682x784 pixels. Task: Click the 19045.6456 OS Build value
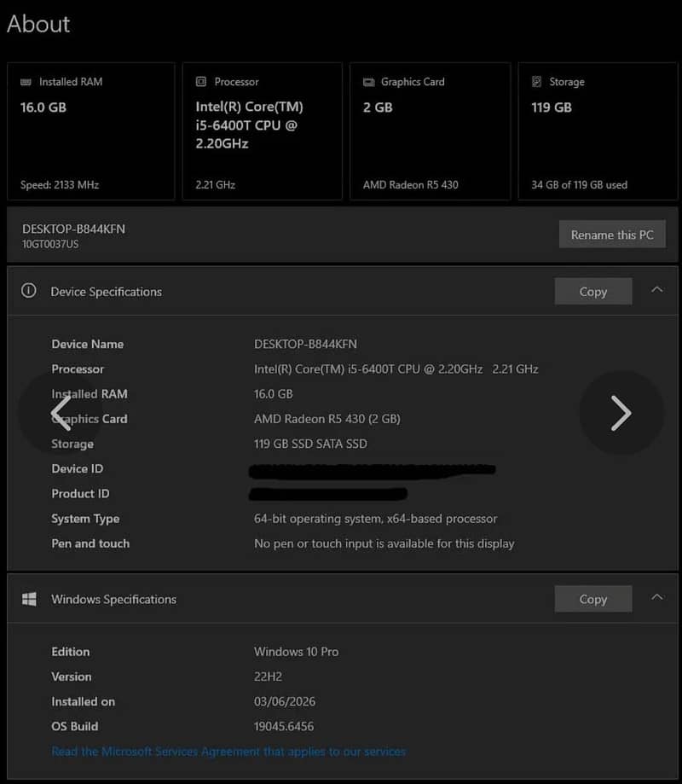pyautogui.click(x=283, y=726)
